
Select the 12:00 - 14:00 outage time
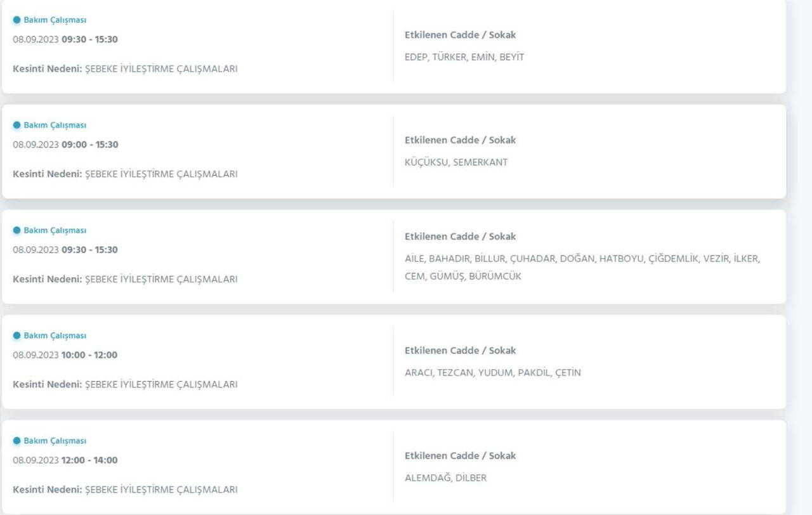[x=89, y=460]
